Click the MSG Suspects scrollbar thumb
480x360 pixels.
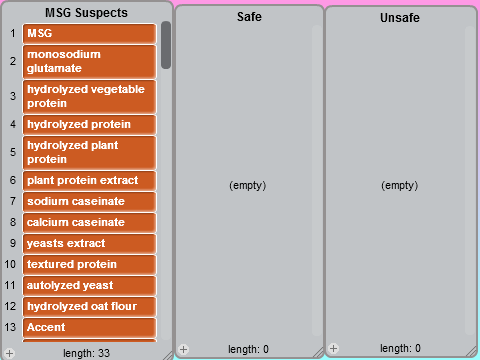tap(166, 45)
